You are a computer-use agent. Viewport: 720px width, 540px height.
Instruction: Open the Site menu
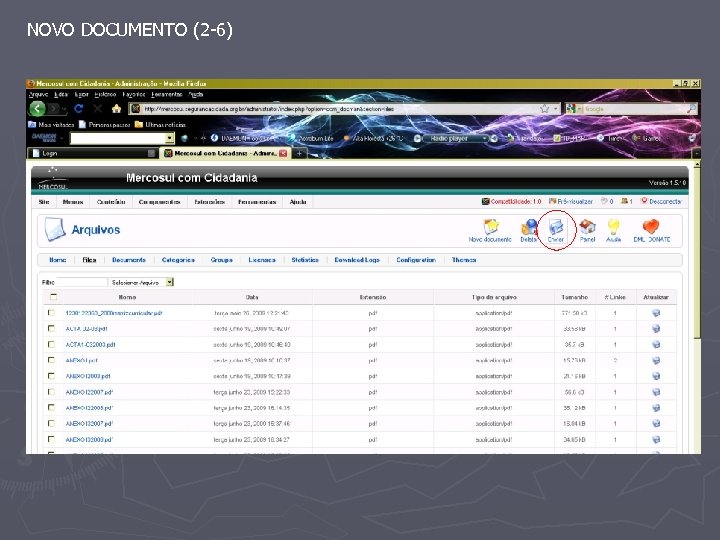click(x=44, y=202)
